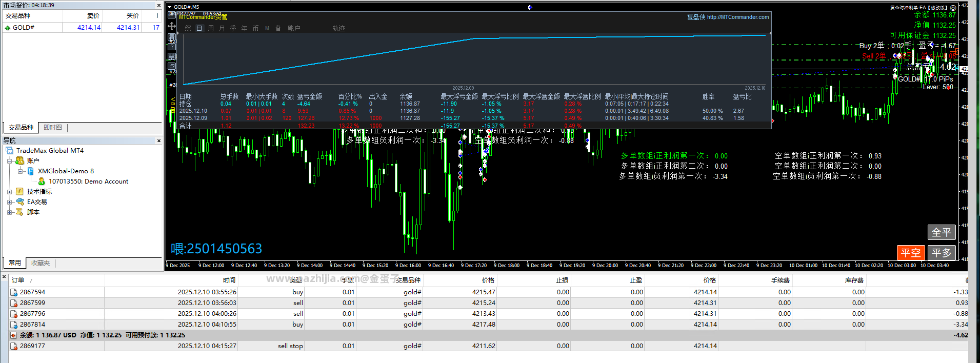Click GOLD# buy price 4214.31
980x363 pixels.
coord(128,28)
